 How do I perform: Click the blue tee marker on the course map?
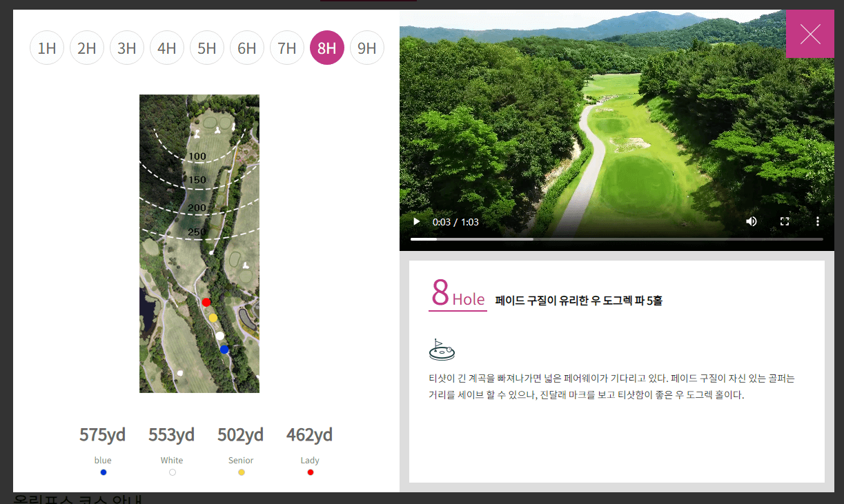224,350
